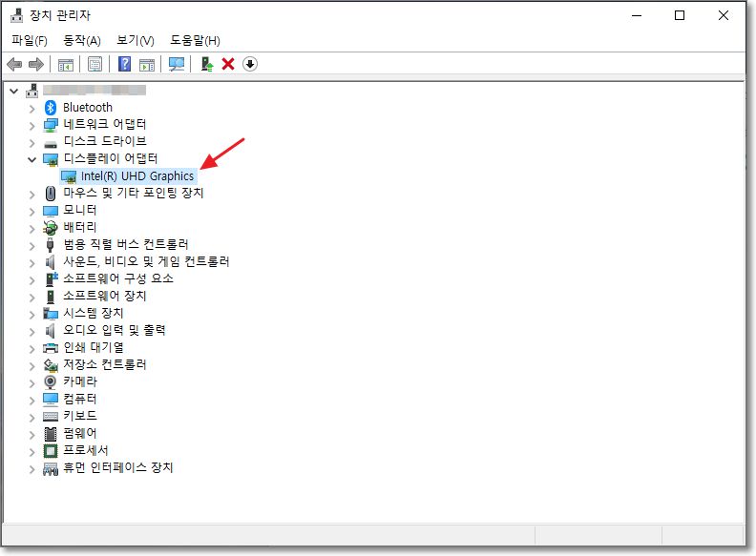Image resolution: width=756 pixels, height=556 pixels.
Task: Select the 인쇄 대기열 label
Action: [x=94, y=347]
